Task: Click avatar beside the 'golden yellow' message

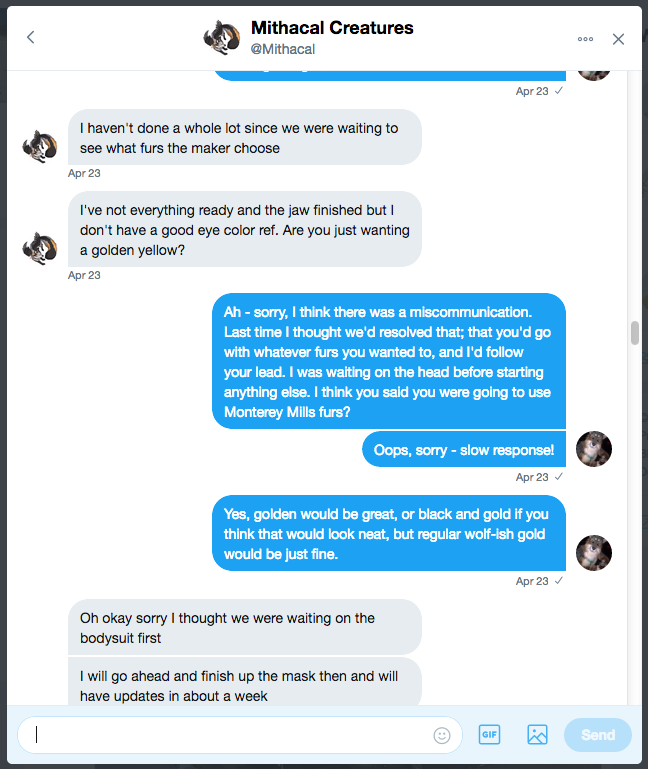Action: [x=40, y=249]
